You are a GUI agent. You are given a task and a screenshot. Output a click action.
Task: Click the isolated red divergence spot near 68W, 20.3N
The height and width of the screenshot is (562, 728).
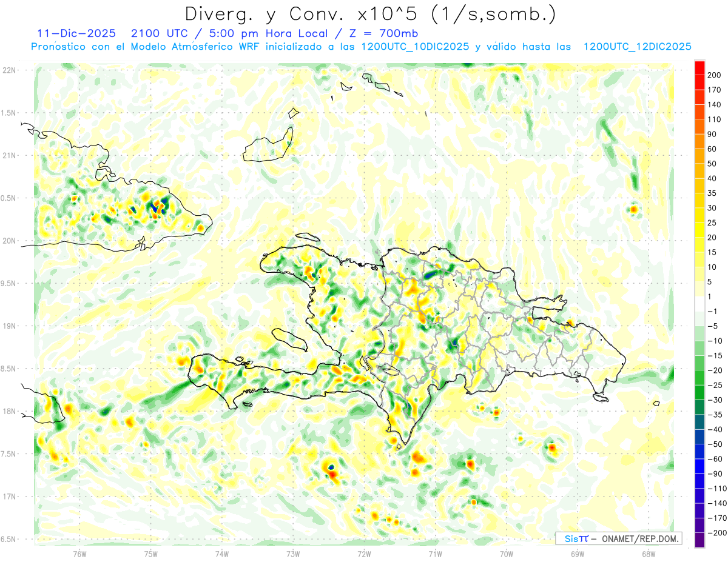[634, 210]
